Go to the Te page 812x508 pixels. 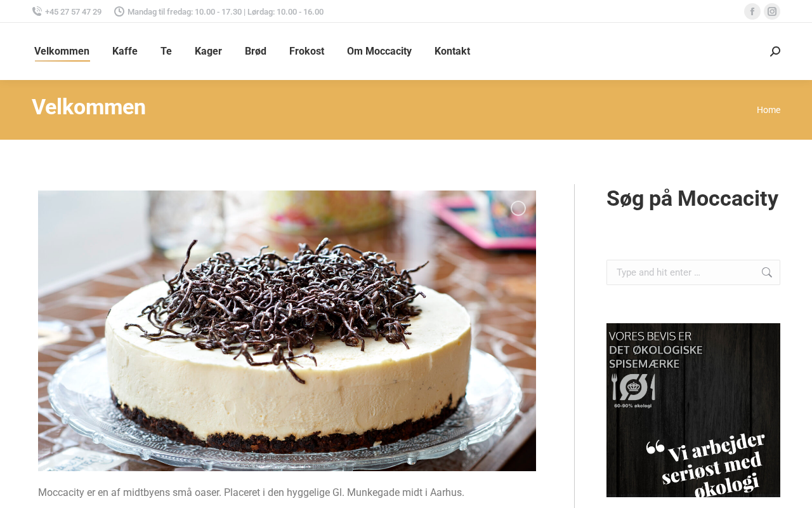coord(166,51)
